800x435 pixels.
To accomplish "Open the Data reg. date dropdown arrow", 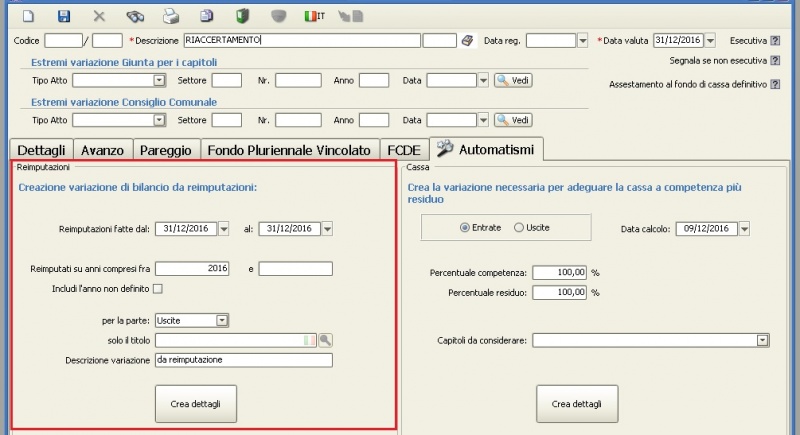I will tap(583, 40).
